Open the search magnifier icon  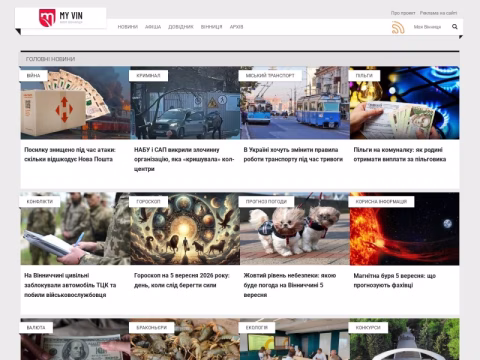click(x=455, y=27)
